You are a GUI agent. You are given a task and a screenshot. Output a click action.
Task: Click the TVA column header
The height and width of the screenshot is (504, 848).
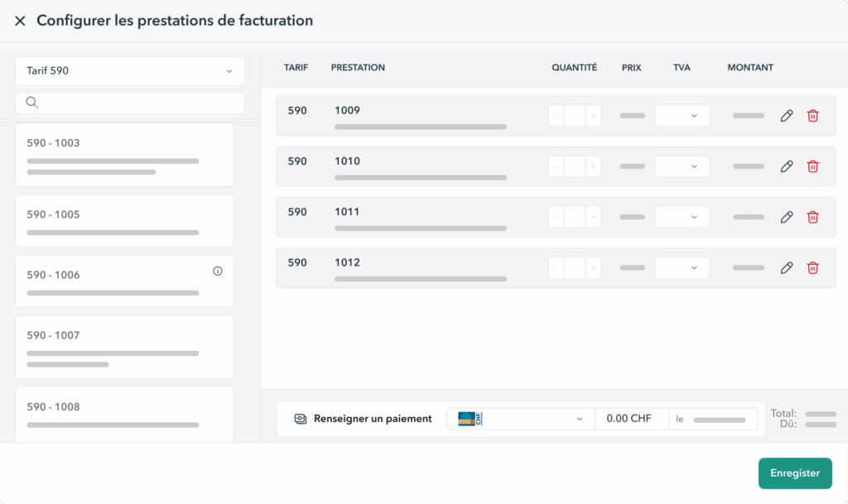pyautogui.click(x=682, y=68)
